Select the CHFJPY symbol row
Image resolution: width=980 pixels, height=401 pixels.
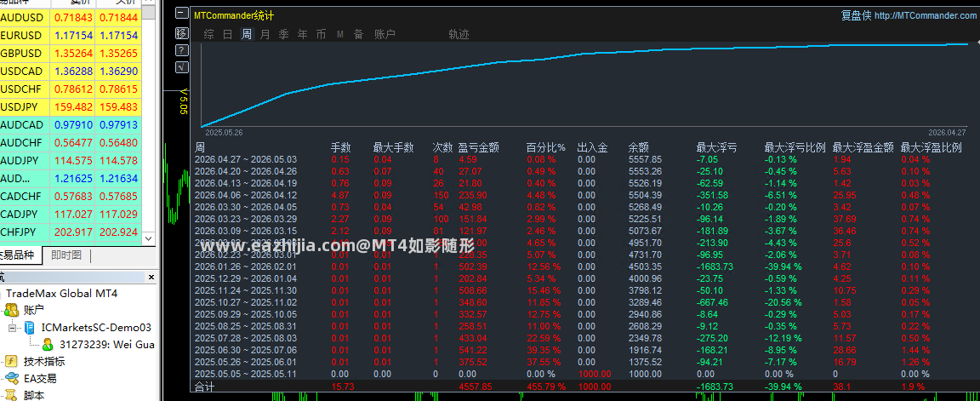point(71,232)
